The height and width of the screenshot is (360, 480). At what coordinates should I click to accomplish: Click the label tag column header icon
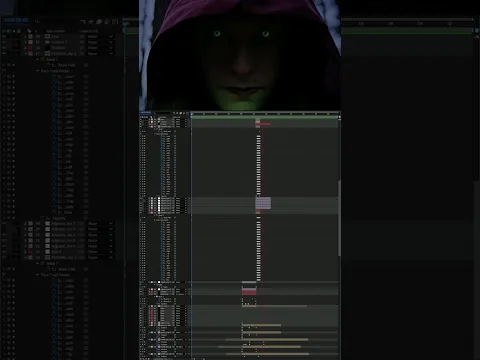pos(30,31)
